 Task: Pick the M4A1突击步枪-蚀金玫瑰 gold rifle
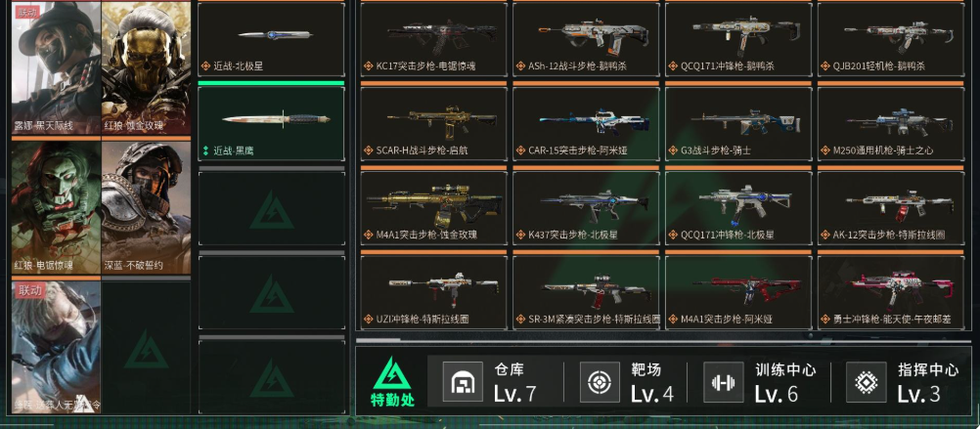pyautogui.click(x=433, y=207)
